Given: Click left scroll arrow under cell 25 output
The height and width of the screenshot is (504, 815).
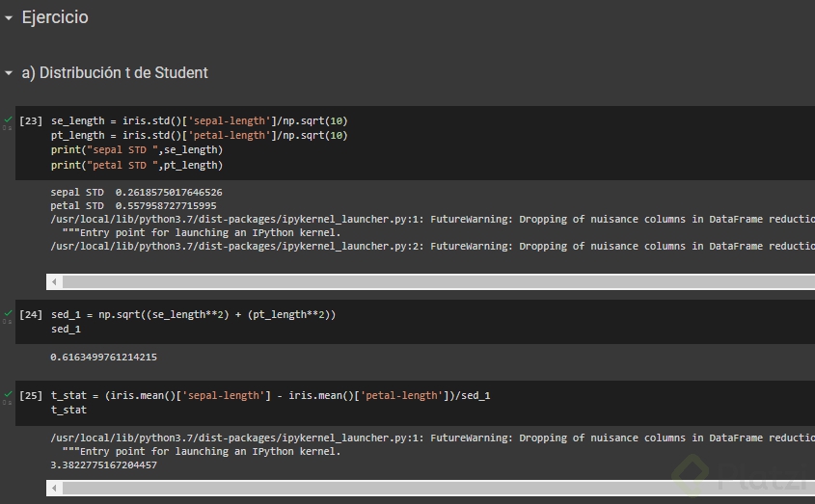Looking at the screenshot, I should pos(55,488).
